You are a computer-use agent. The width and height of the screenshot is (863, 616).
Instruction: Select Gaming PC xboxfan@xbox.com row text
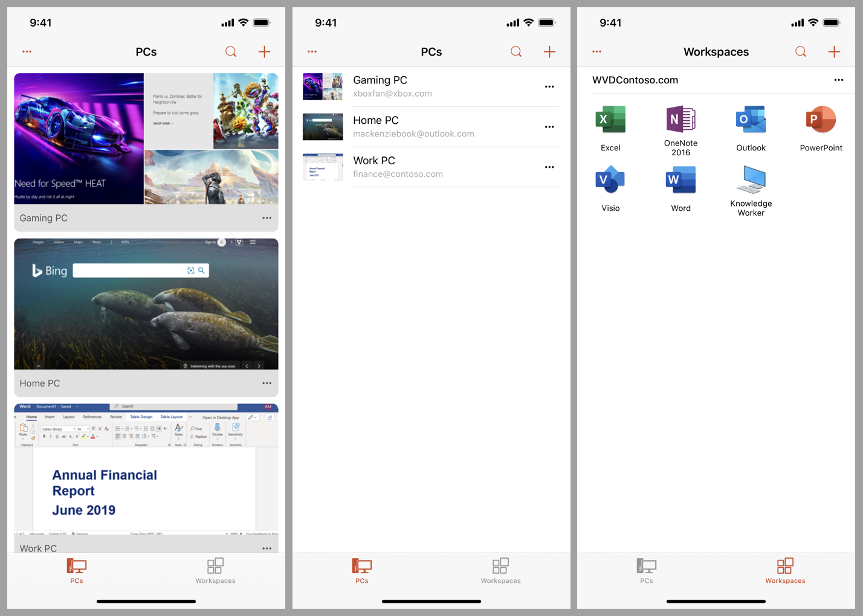click(x=392, y=86)
